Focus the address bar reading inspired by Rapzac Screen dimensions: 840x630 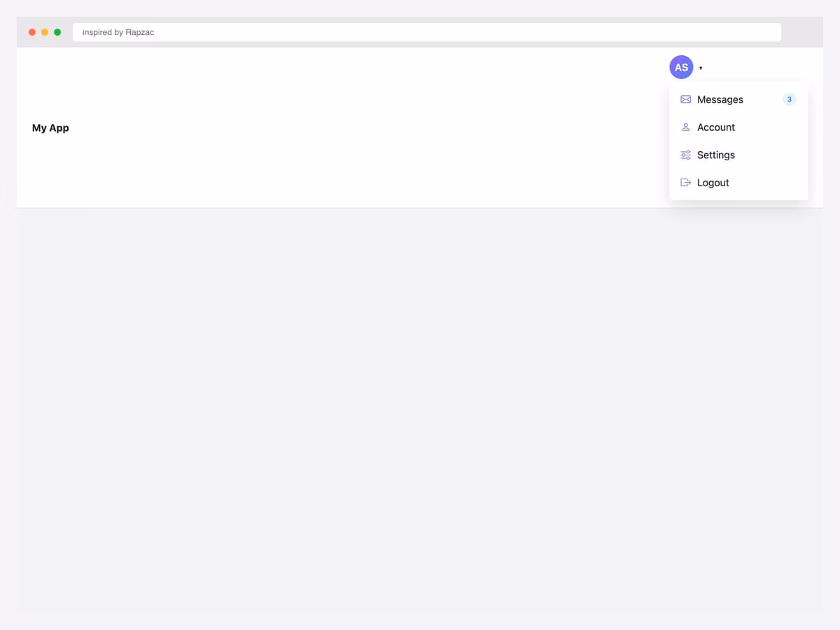(x=427, y=32)
